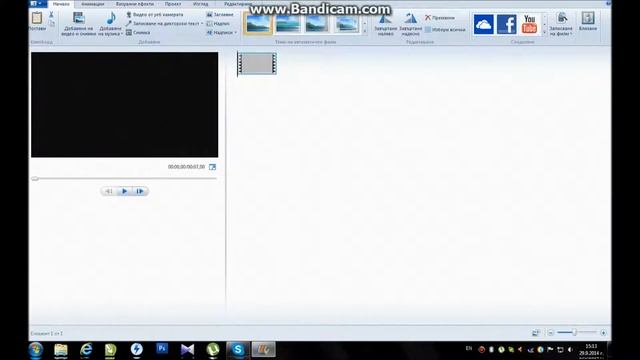Image resolution: width=640 pixels, height=360 pixels.
Task: Open the Windows Start button
Action: click(x=36, y=350)
